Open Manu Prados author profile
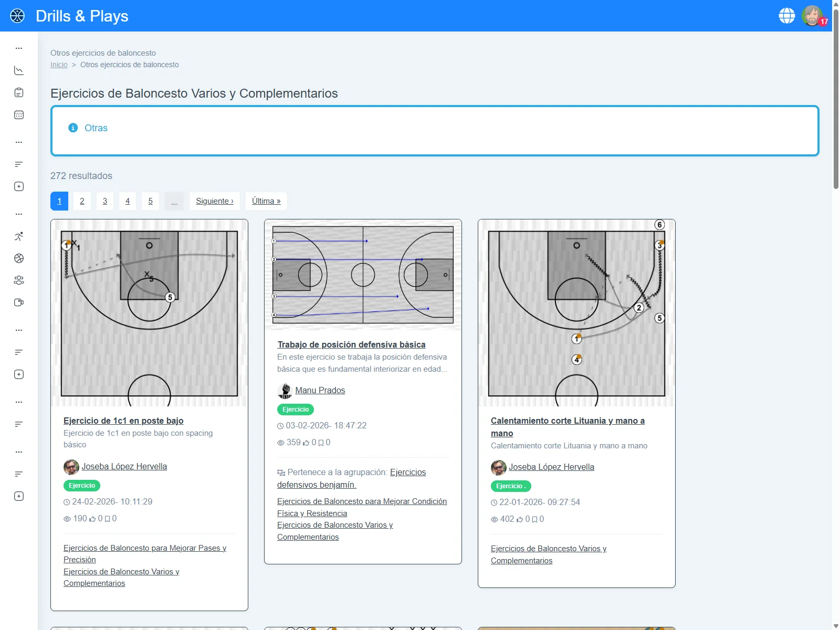840x630 pixels. [x=320, y=390]
